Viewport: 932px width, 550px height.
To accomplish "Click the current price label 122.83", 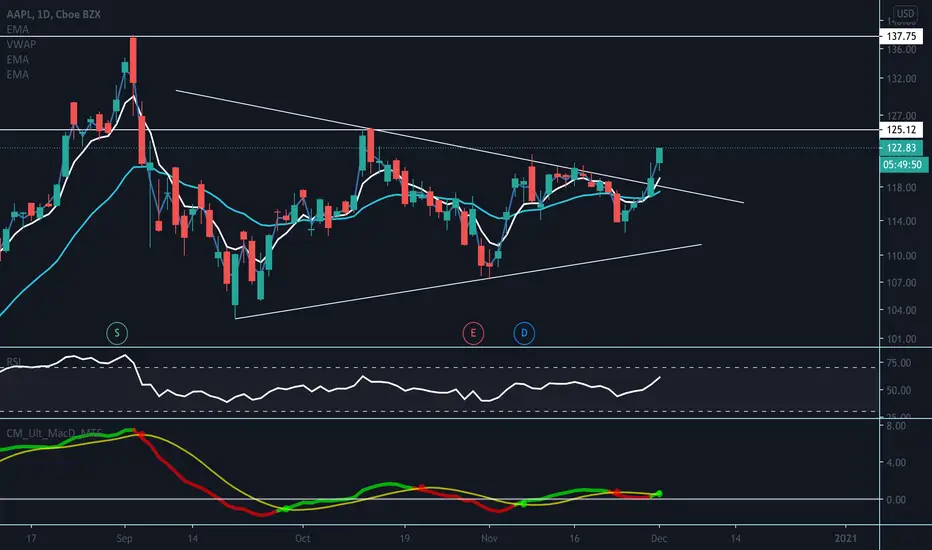I will pos(901,147).
